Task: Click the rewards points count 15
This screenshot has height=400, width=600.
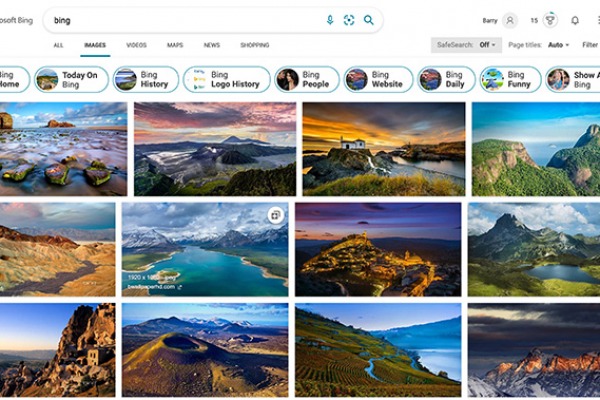Action: point(534,21)
